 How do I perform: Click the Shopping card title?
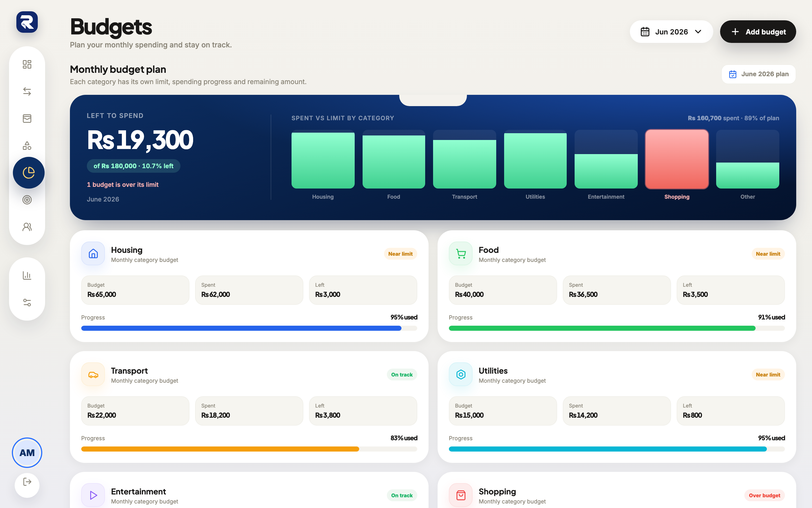pyautogui.click(x=497, y=492)
